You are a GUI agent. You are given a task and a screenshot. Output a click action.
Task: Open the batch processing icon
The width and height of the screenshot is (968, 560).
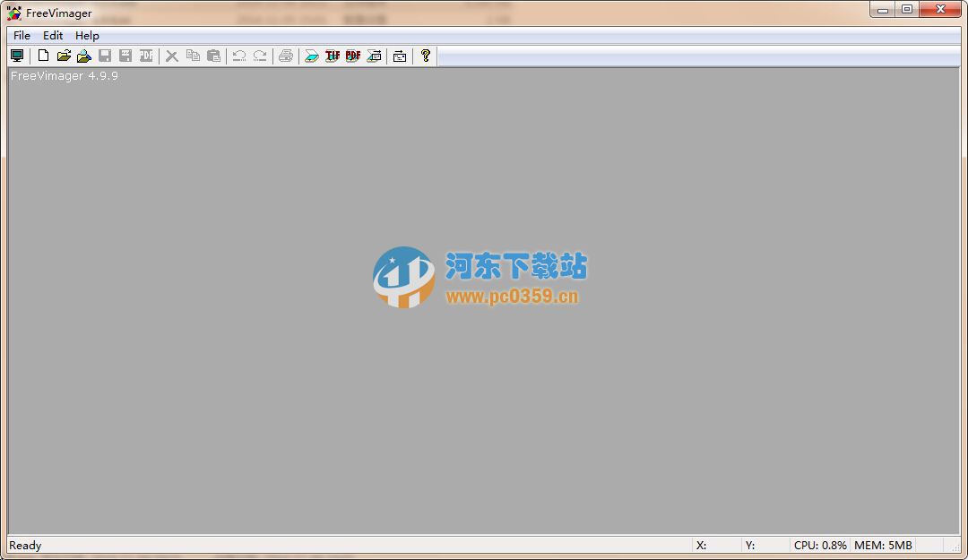pyautogui.click(x=400, y=56)
